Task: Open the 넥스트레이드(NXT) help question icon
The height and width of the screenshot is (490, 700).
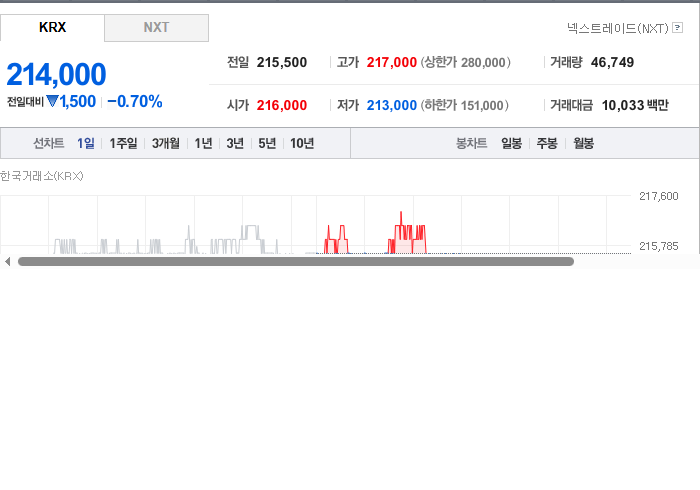Action: tap(677, 28)
